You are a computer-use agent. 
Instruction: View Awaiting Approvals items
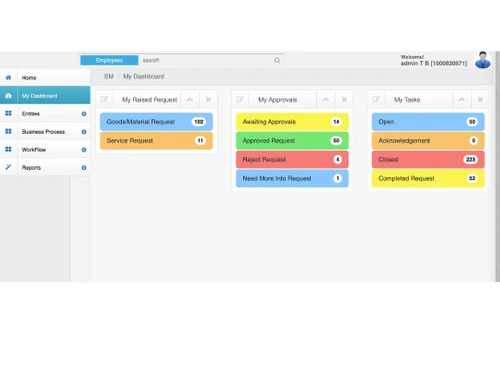click(x=292, y=122)
